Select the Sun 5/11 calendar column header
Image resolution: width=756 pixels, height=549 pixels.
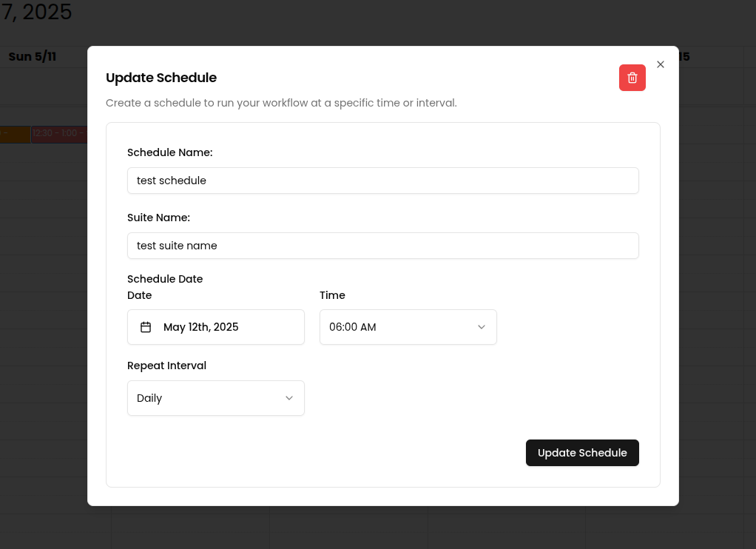[33, 56]
